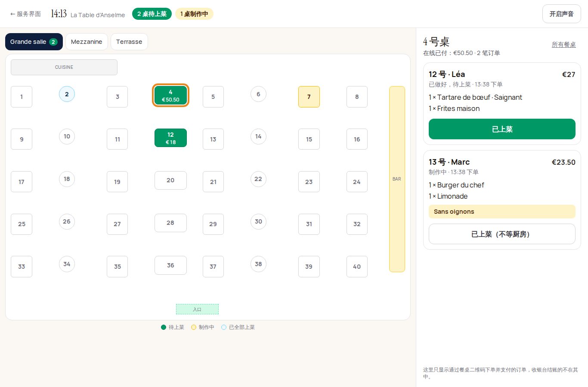588x387 pixels.
Task: Select table 4 with €50.50
Action: click(170, 95)
